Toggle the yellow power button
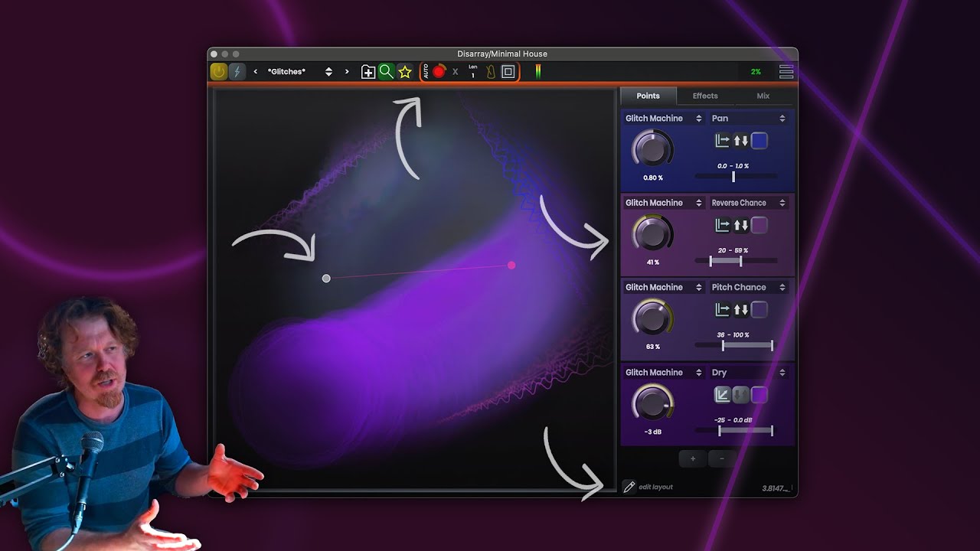 tap(219, 71)
